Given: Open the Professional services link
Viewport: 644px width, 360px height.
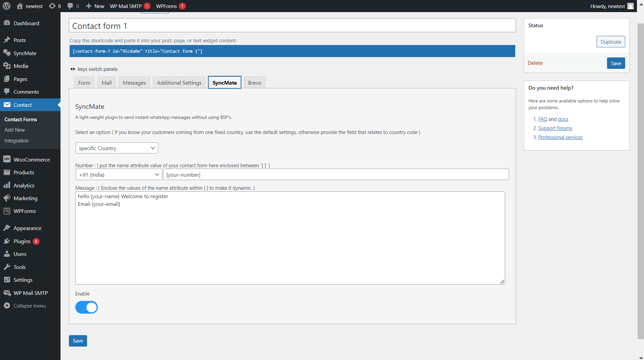Looking at the screenshot, I should point(560,137).
